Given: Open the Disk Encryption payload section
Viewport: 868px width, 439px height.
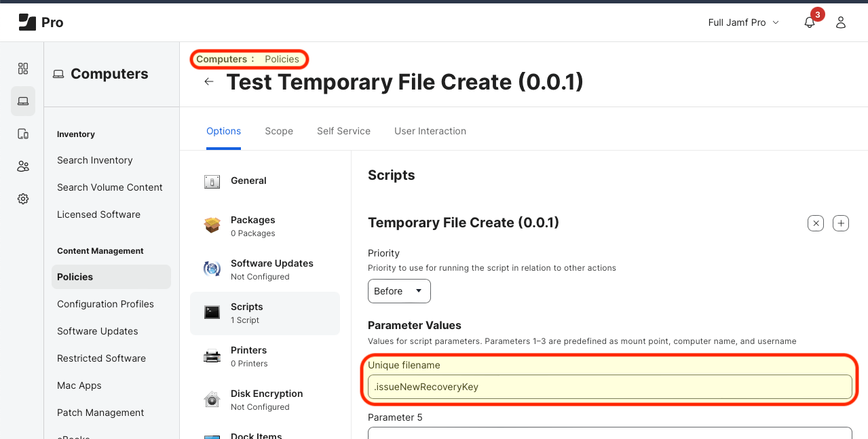Looking at the screenshot, I should pos(265,400).
